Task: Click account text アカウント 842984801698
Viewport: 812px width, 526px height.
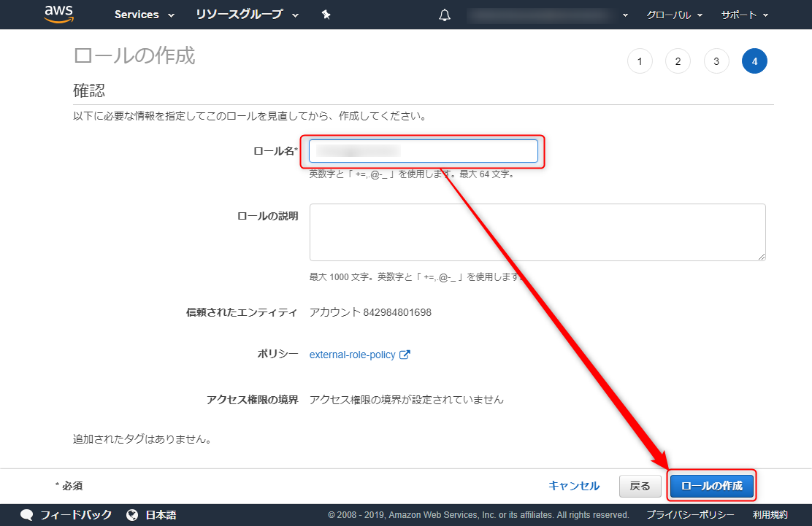Action: tap(370, 312)
